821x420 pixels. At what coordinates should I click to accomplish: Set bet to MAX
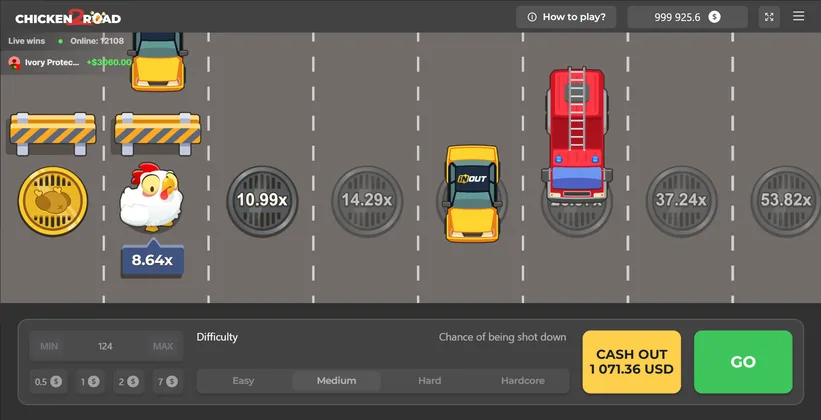[162, 346]
